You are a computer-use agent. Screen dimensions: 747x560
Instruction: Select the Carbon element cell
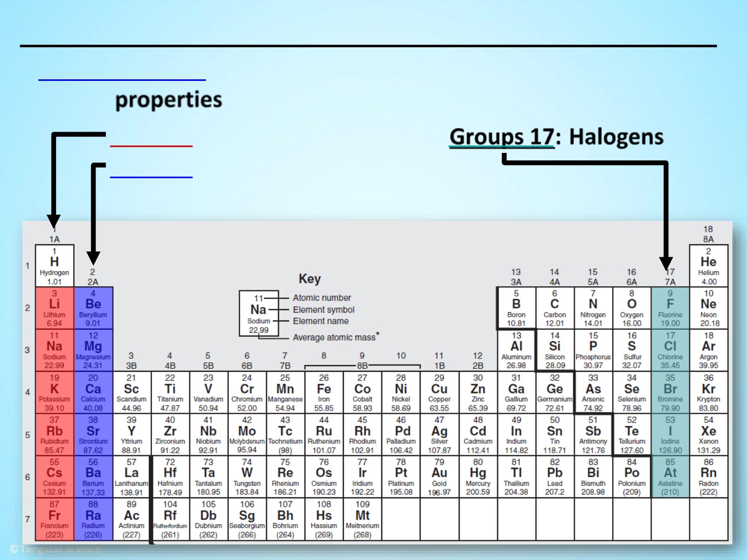555,308
